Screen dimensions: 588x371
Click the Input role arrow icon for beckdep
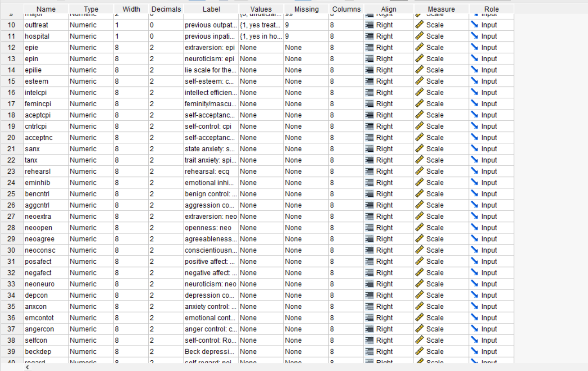click(474, 351)
